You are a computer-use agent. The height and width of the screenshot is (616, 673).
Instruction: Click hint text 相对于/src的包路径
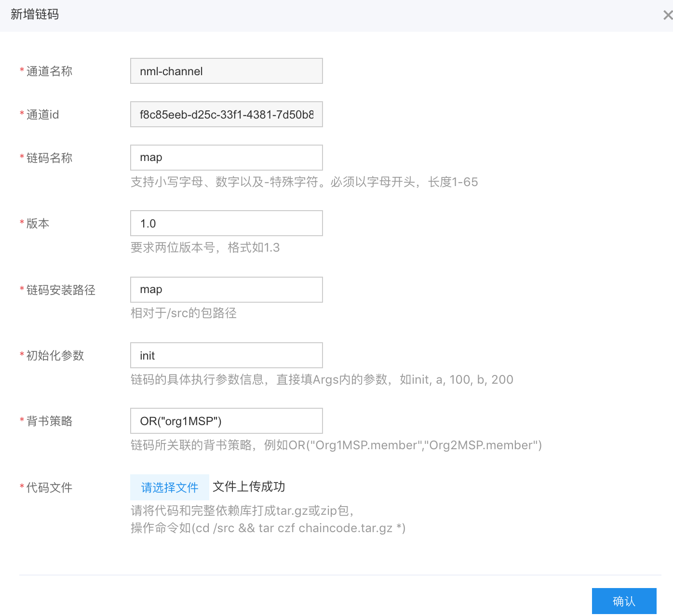point(184,313)
